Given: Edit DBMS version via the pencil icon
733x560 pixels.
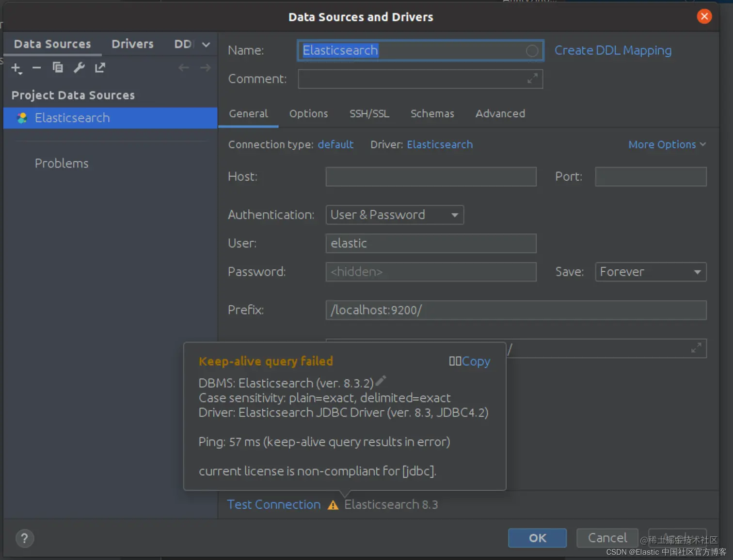Looking at the screenshot, I should click(381, 381).
